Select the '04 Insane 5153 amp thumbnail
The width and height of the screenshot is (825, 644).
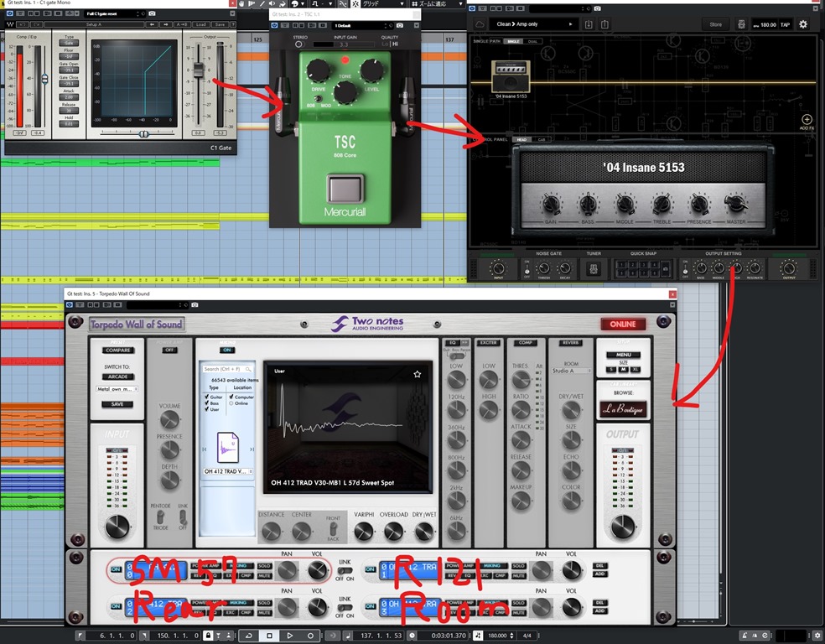coord(510,76)
